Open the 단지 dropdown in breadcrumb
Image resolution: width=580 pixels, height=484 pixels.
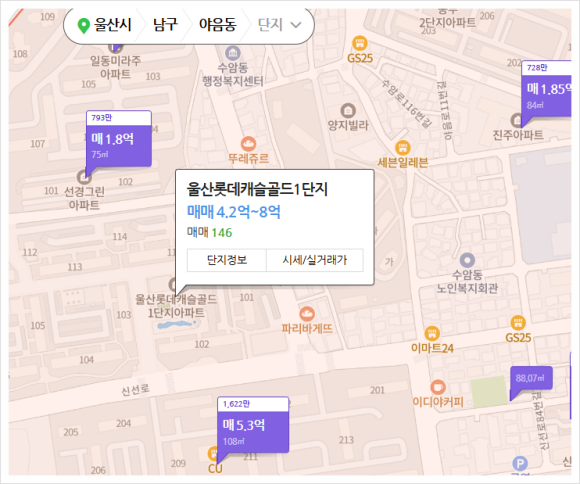tap(280, 25)
